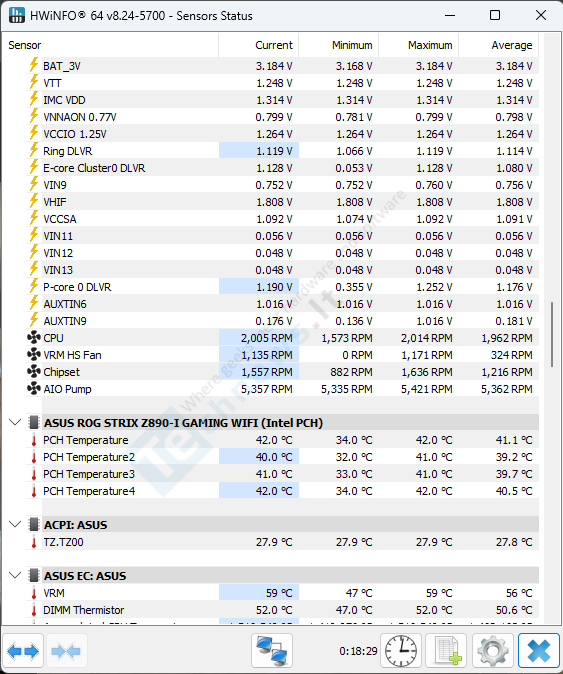
Task: Click the shrink layout arrows button
Action: [x=66, y=651]
